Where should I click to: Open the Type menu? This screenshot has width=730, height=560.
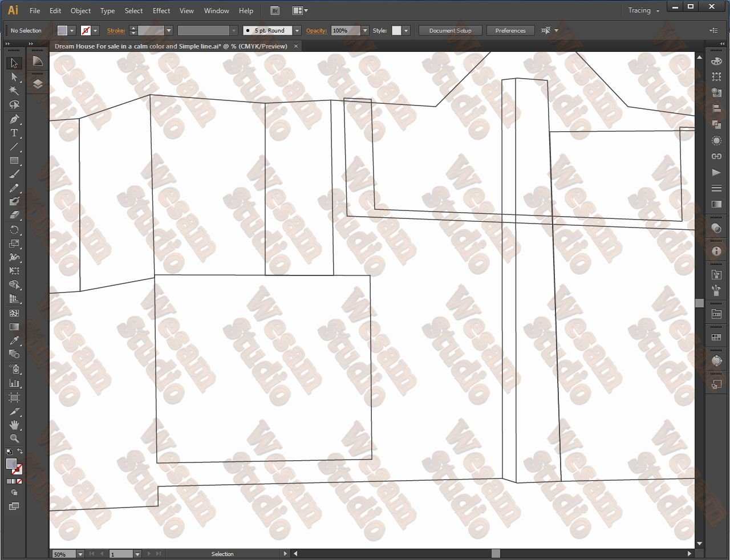pos(107,11)
